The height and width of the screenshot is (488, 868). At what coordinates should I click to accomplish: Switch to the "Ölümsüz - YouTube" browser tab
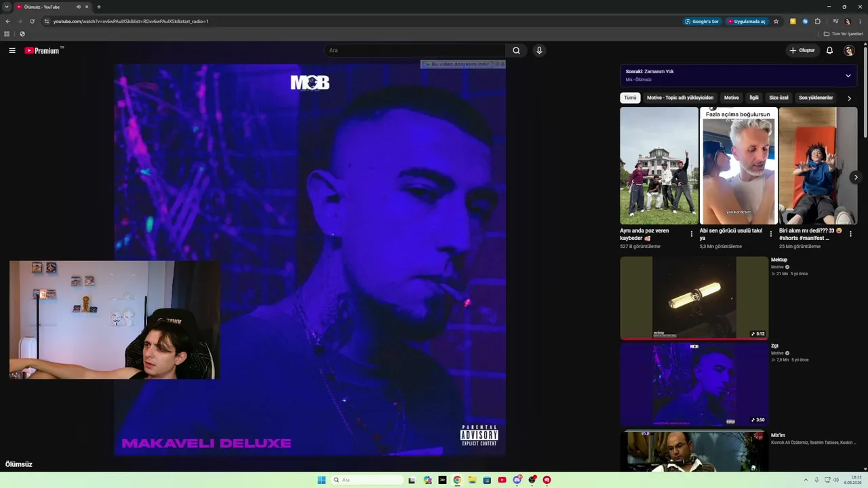click(53, 7)
